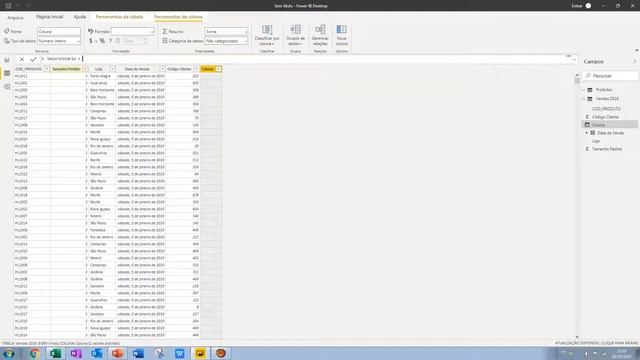Select Código Cliente field in Campos
The height and width of the screenshot is (360, 640).
click(x=605, y=117)
